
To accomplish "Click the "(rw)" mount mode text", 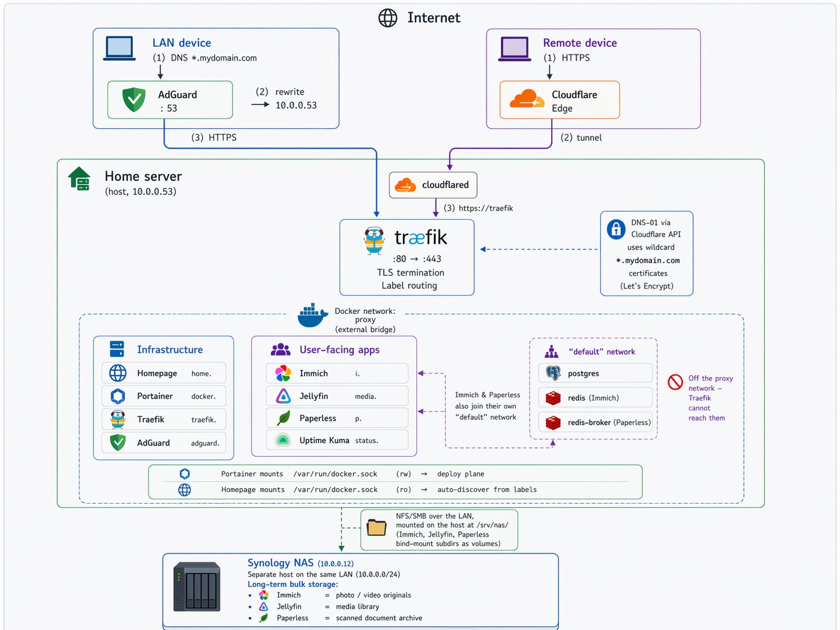I will click(404, 474).
